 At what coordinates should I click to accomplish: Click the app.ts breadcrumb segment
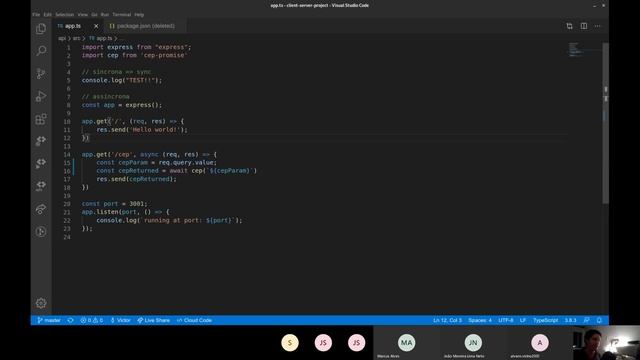(100, 38)
